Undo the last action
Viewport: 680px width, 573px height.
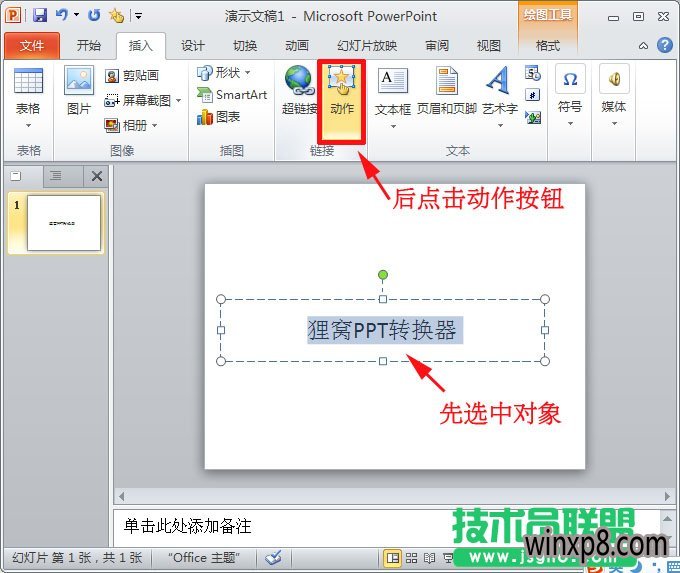(x=62, y=15)
